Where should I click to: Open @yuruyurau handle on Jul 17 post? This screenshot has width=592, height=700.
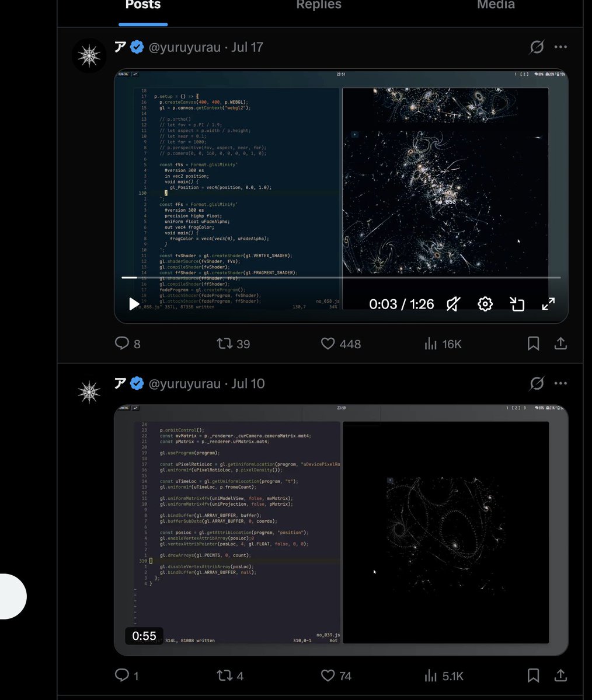pos(184,47)
